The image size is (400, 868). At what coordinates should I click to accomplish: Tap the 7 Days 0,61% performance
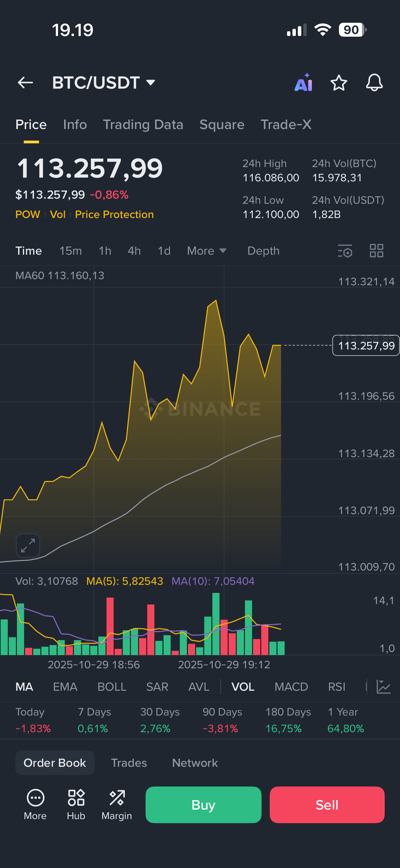tap(94, 720)
